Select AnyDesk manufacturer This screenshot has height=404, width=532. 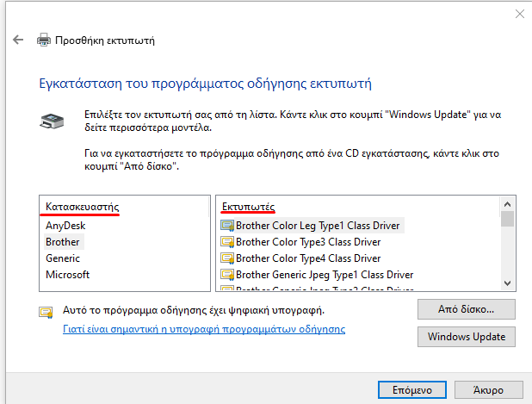(x=65, y=226)
